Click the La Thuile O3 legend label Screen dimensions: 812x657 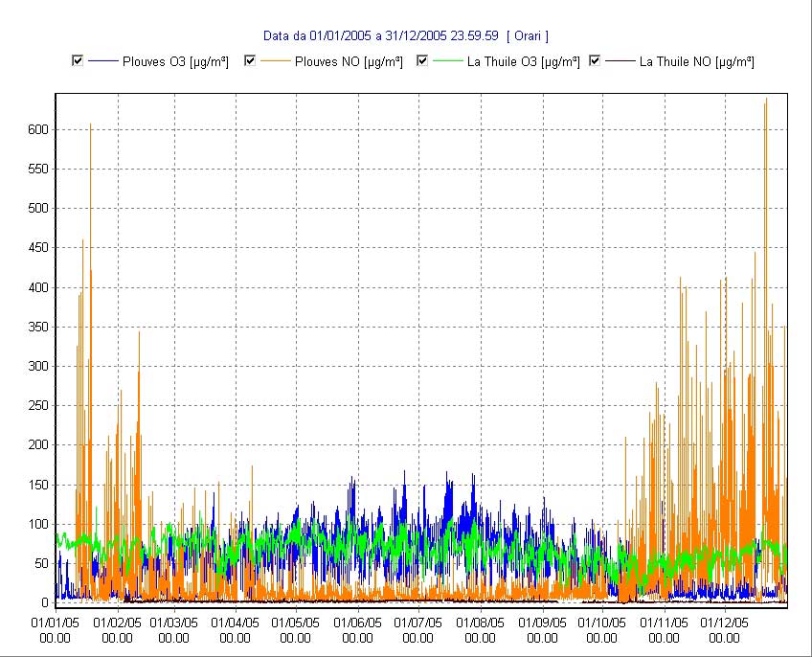coord(523,61)
